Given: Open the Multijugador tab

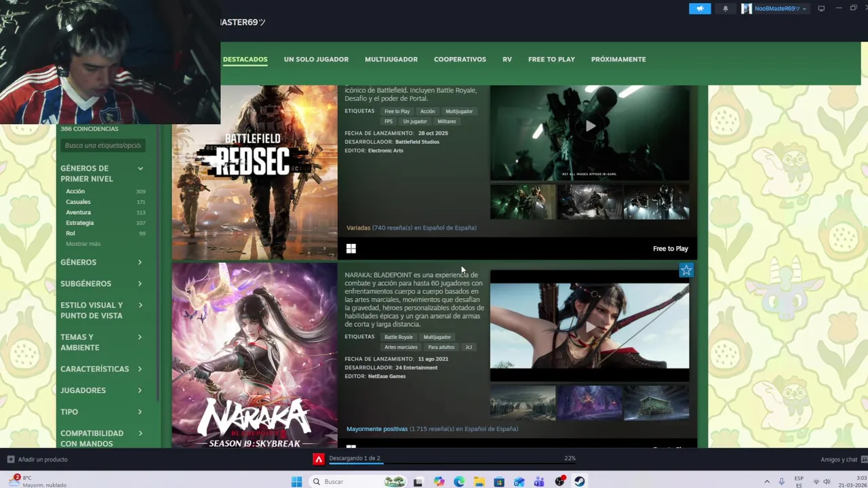Looking at the screenshot, I should 391,60.
